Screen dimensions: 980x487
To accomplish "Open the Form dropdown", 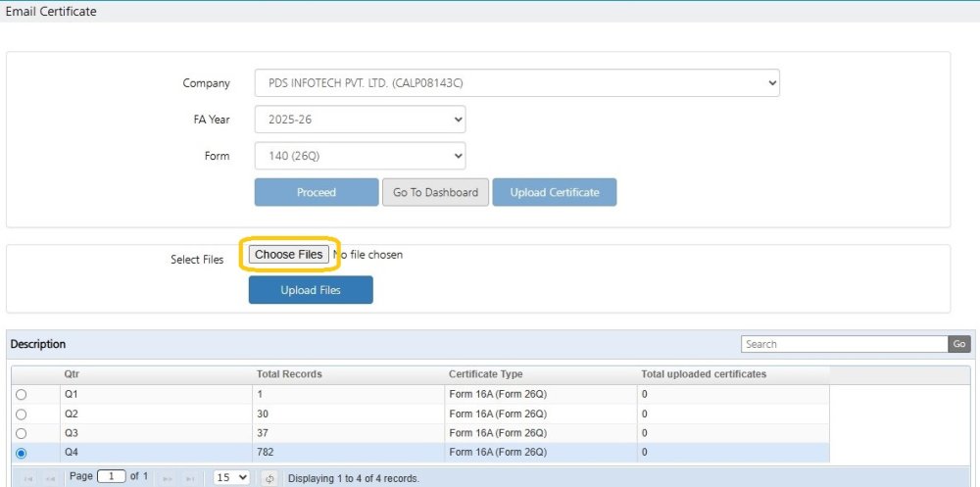I will 360,156.
